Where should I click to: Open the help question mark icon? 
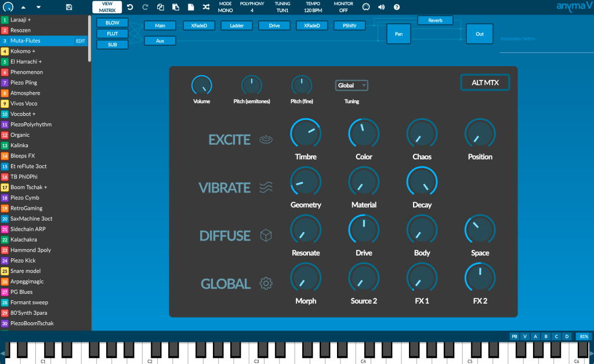pyautogui.click(x=397, y=8)
